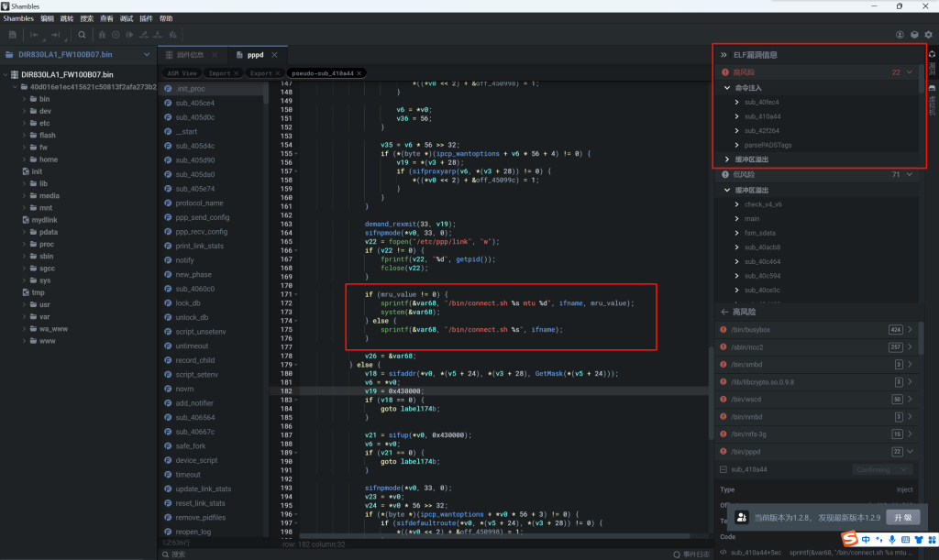Click the search magnifier icon in toolbar

[x=82, y=35]
